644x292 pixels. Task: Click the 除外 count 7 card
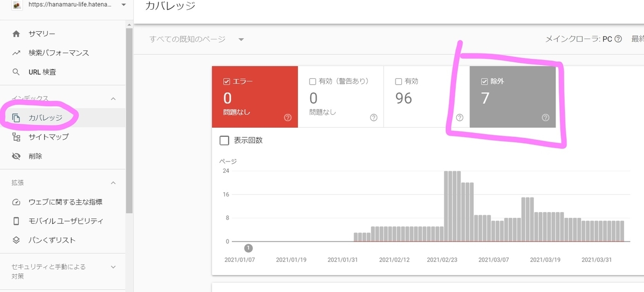click(513, 97)
